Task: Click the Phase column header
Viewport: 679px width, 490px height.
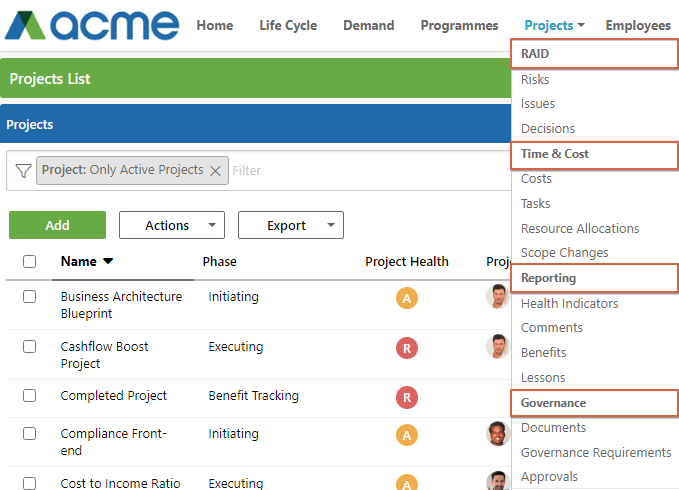Action: (220, 261)
